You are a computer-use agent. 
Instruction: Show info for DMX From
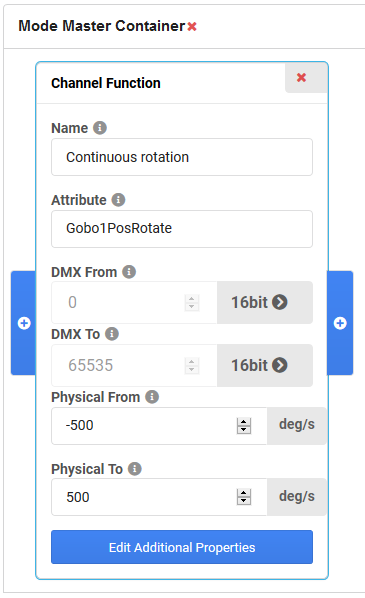129,272
